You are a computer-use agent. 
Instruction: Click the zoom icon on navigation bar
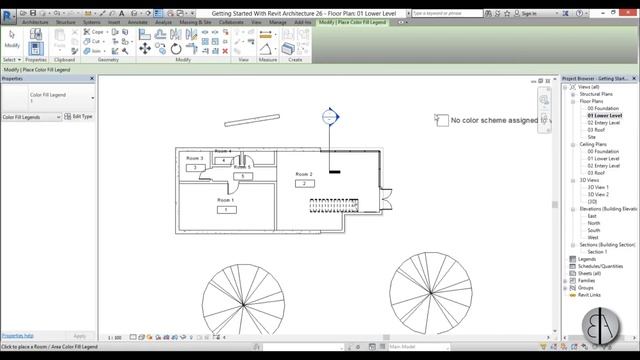point(544,119)
